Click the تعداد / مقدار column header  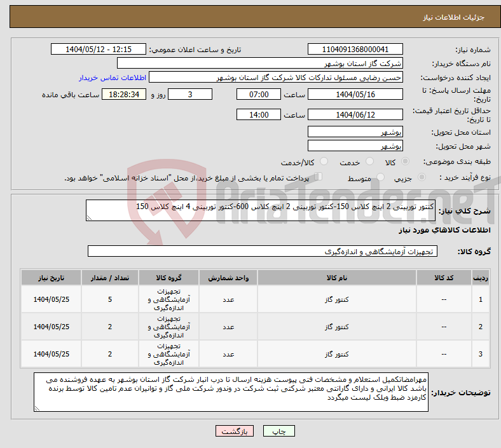pyautogui.click(x=110, y=278)
